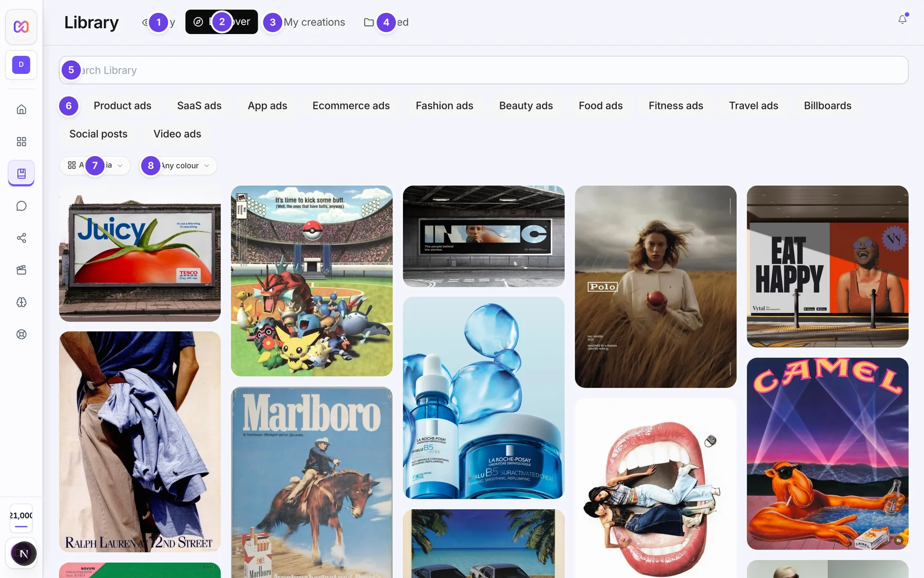
Task: Click the credits counter 21,000
Action: (21, 518)
